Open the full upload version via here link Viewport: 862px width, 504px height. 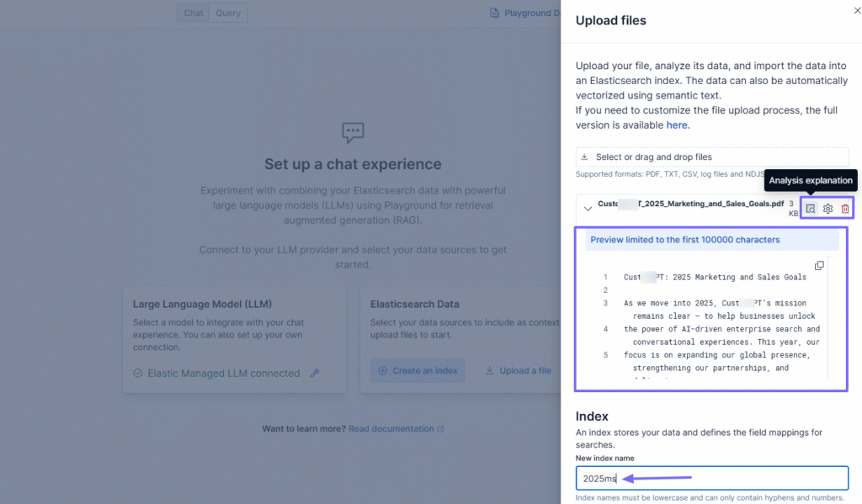[677, 125]
